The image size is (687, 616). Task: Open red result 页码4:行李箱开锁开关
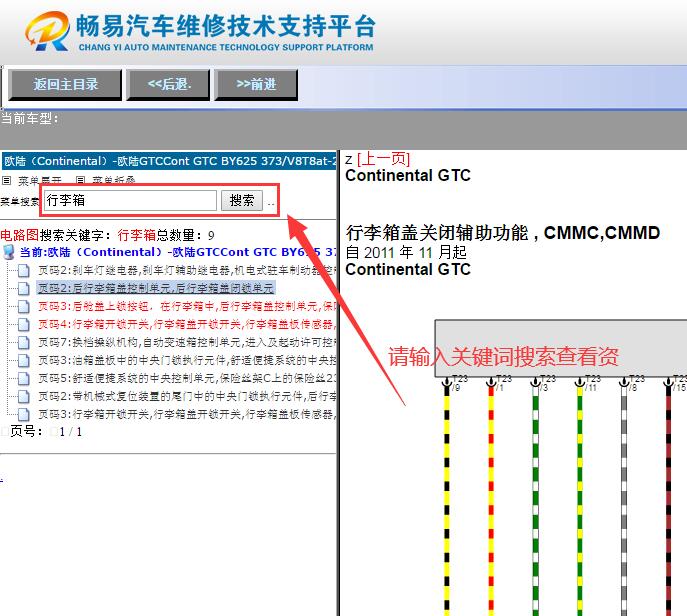click(187, 324)
